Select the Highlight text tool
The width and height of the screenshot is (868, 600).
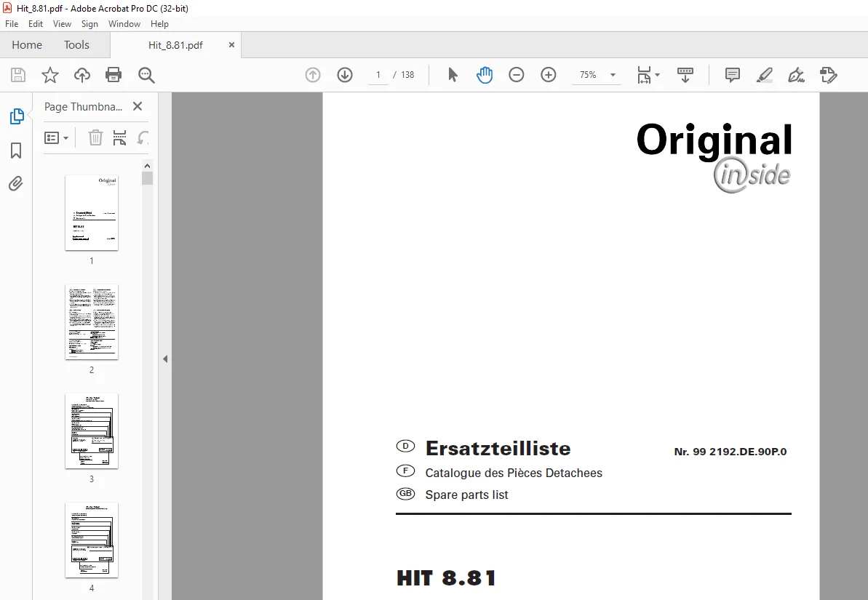coord(765,75)
